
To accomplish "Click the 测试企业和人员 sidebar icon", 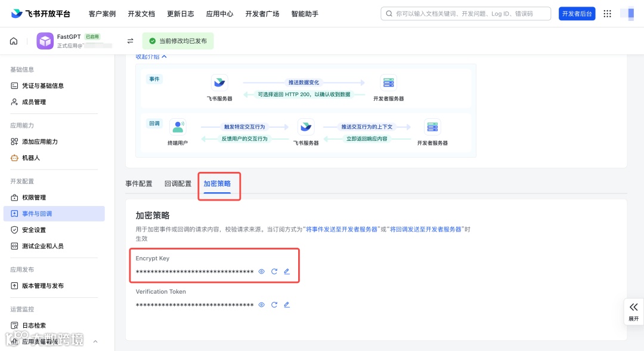I will (x=14, y=246).
